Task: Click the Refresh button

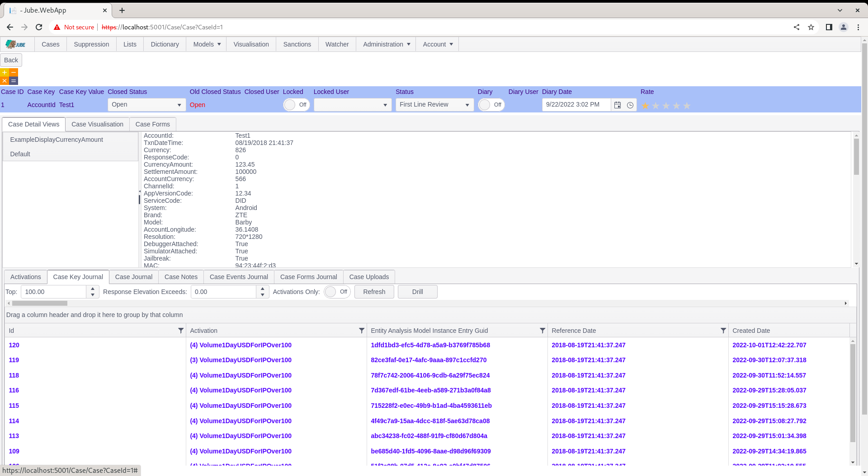Action: [374, 292]
